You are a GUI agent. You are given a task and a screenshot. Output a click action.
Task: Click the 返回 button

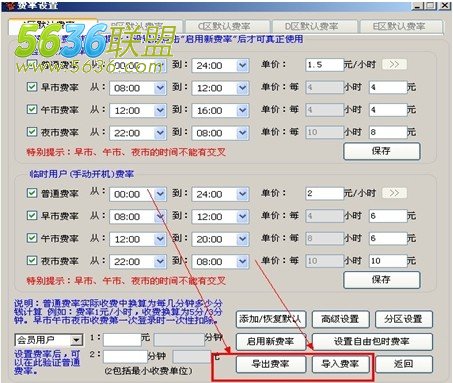click(404, 364)
